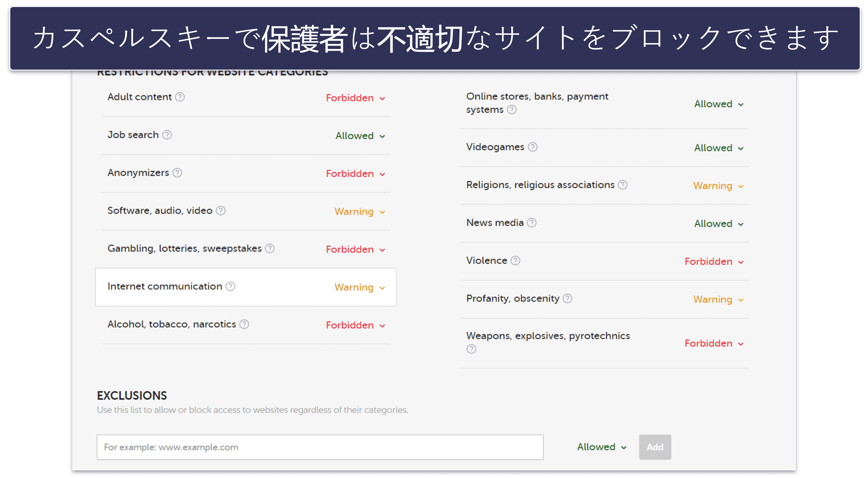Viewport: 868px width, 478px height.
Task: Click the Anonymizers category label
Action: tap(138, 173)
